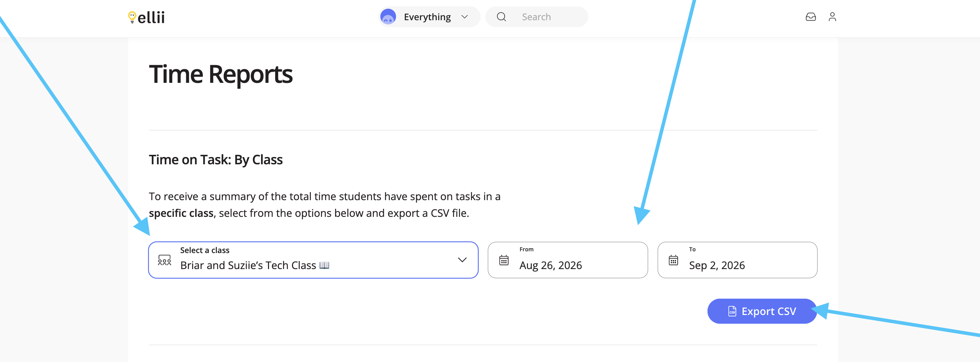Open the user profile icon
The height and width of the screenshot is (362, 980).
(x=832, y=17)
